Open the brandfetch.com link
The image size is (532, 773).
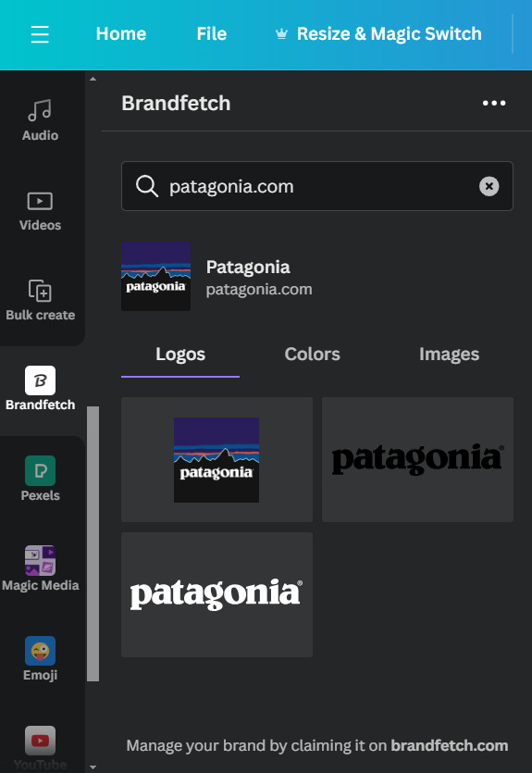450,745
